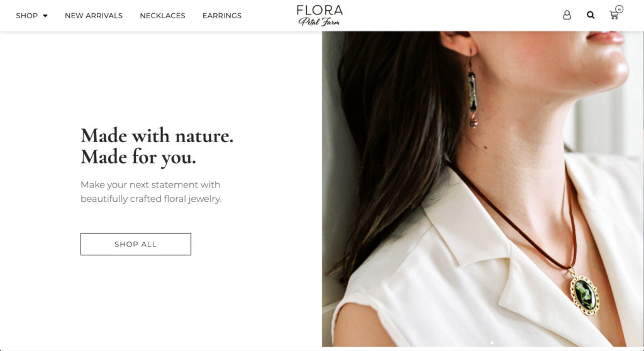Navigate to EARRINGS
Image resolution: width=644 pixels, height=351 pixels.
pos(222,16)
